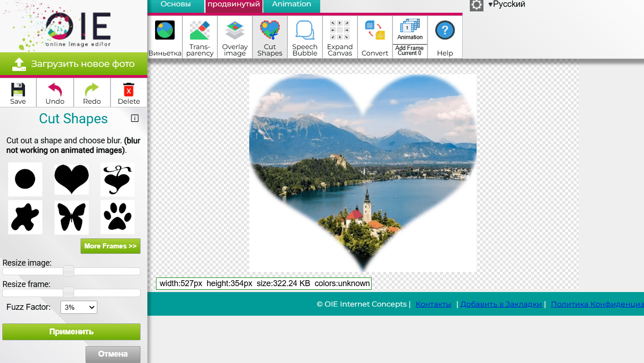This screenshot has height=363, width=644.
Task: Pick the paw print shape
Action: tap(117, 217)
